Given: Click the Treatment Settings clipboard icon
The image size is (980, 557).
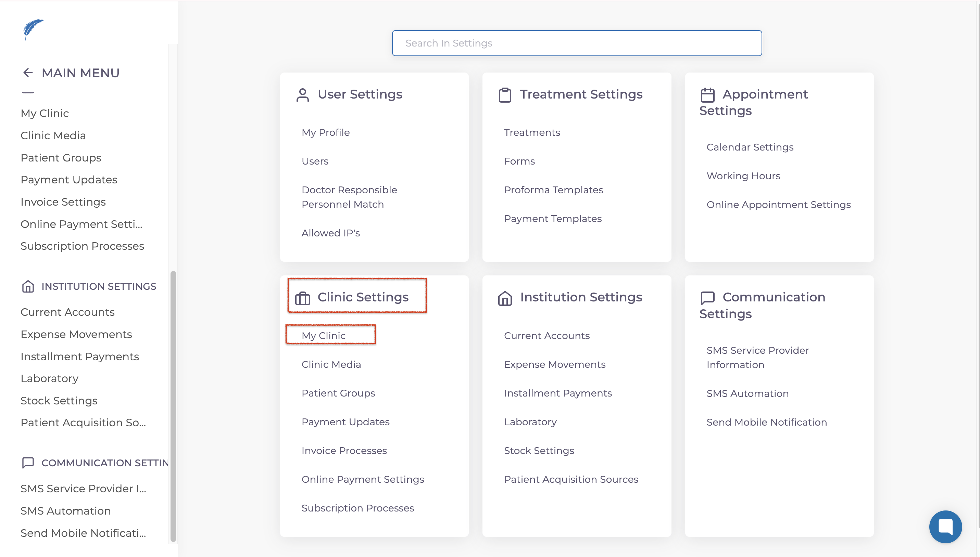Looking at the screenshot, I should pyautogui.click(x=504, y=95).
